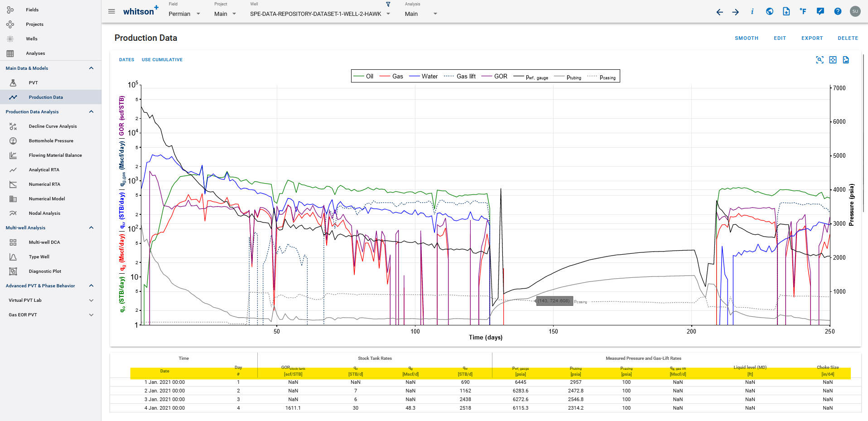Viewport: 868px width, 421px height.
Task: Click the well filter funnel icon
Action: tap(388, 4)
